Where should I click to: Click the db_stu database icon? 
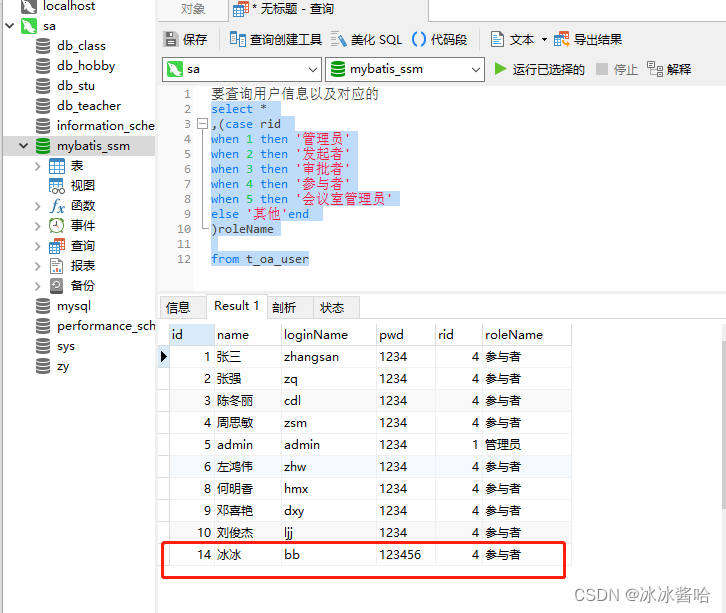(x=43, y=86)
